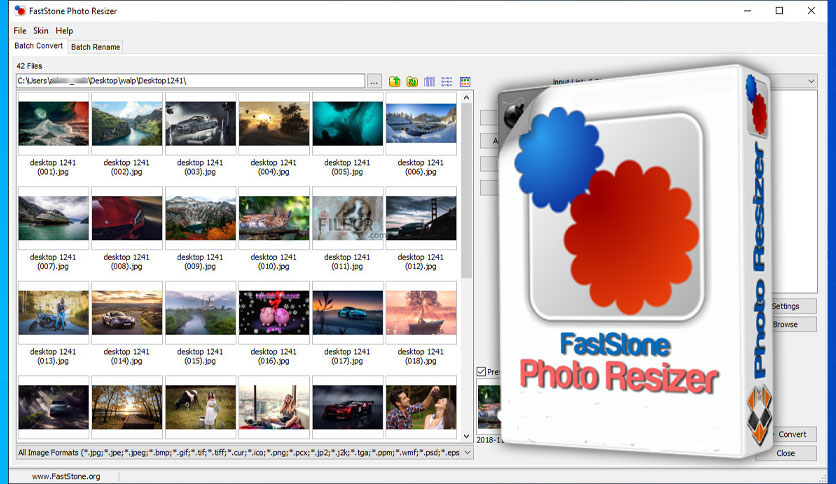
Task: Select thumbnail desktop 1241 (002).jpg
Action: tap(127, 124)
